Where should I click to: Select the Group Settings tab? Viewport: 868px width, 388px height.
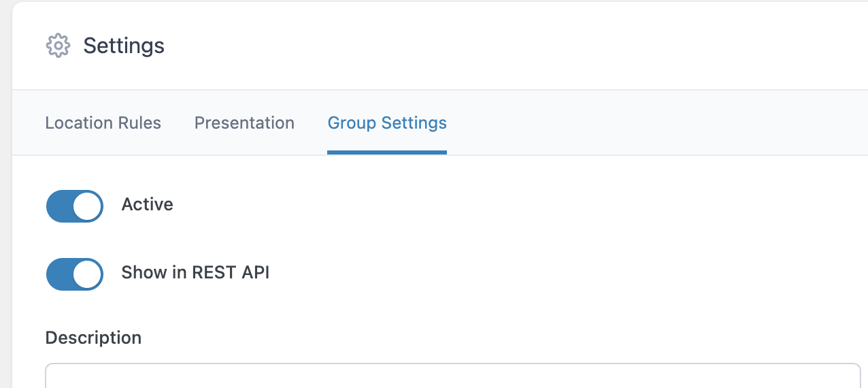386,123
